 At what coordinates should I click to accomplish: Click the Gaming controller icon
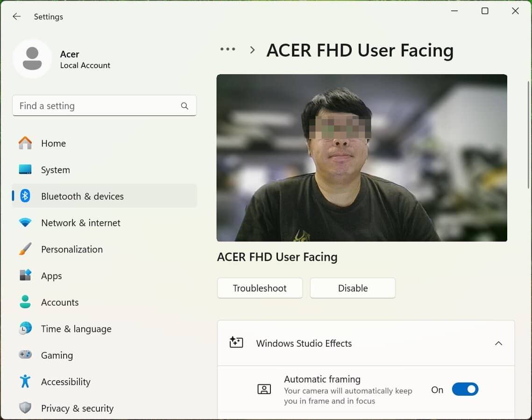(25, 355)
